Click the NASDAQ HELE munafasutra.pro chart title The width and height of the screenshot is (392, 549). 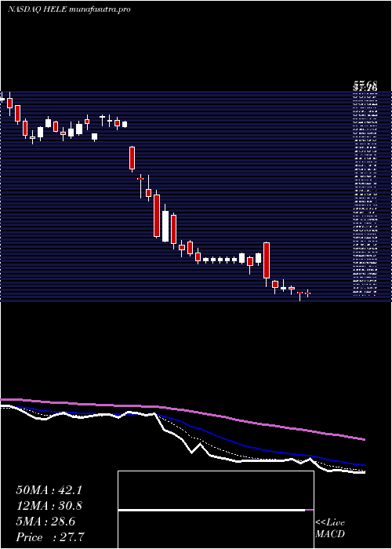69,9
